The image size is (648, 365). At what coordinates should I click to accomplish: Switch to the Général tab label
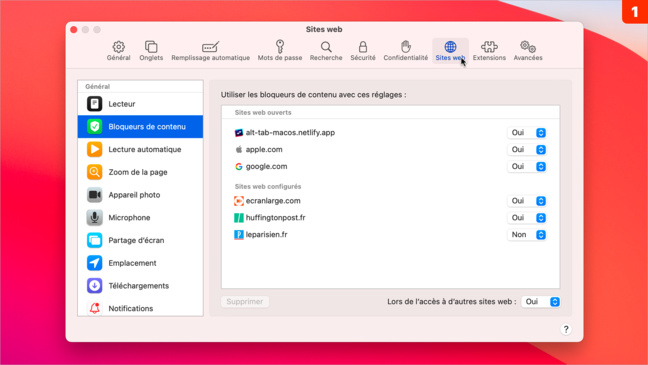119,58
